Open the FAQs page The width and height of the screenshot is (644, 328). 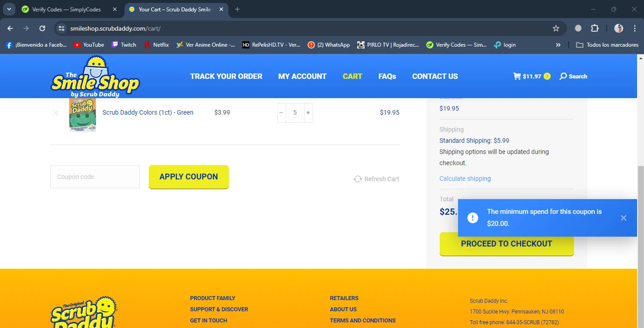coord(387,76)
